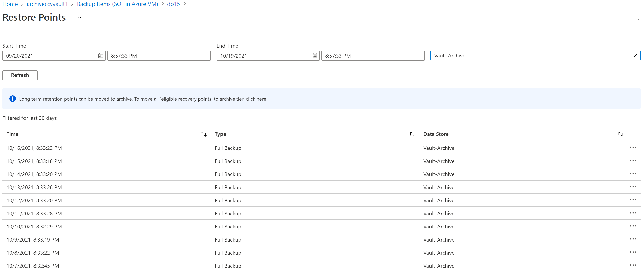Click the ellipsis icon for 10/16/2021 backup
The height and width of the screenshot is (272, 644).
[633, 147]
